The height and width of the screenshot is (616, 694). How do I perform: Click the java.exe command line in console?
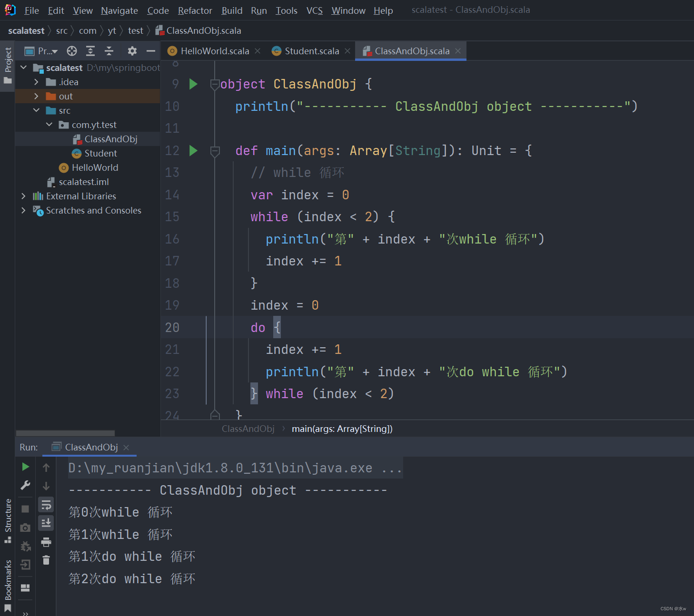[235, 468]
